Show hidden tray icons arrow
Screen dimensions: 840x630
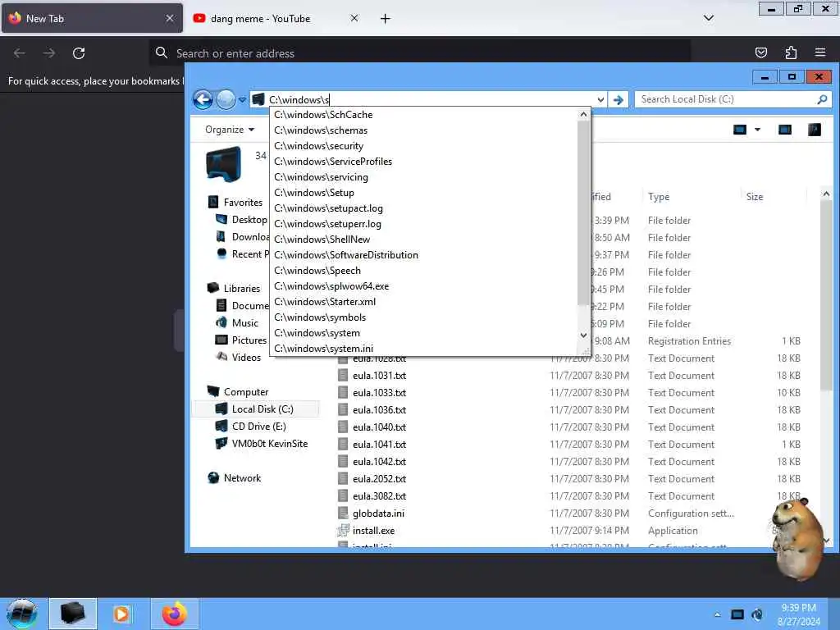[x=717, y=614]
